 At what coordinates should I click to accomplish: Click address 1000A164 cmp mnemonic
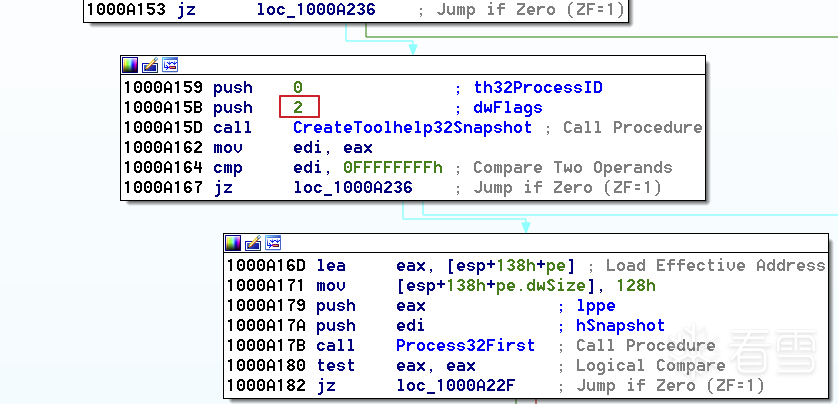tap(228, 168)
